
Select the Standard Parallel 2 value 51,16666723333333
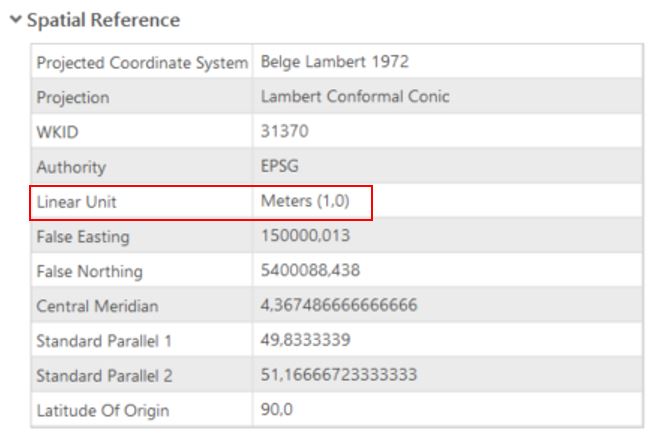[332, 375]
